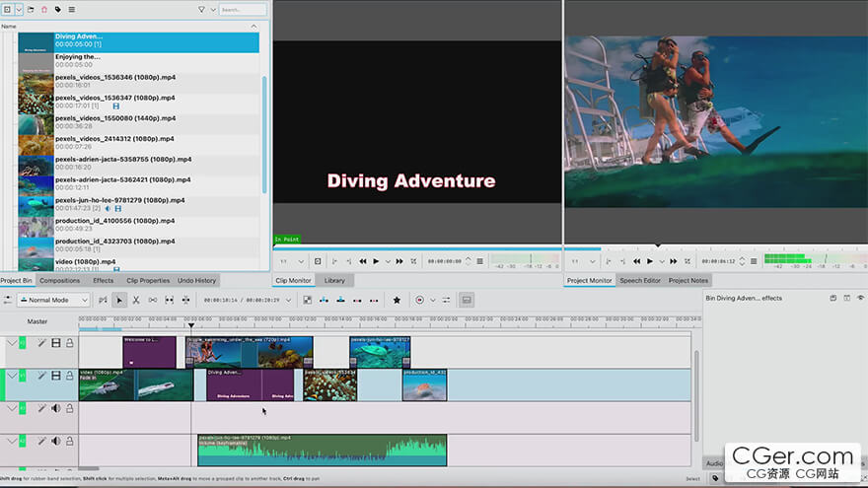Click the Create Folder icon in bin toolbar
The width and height of the screenshot is (868, 488).
[x=31, y=10]
